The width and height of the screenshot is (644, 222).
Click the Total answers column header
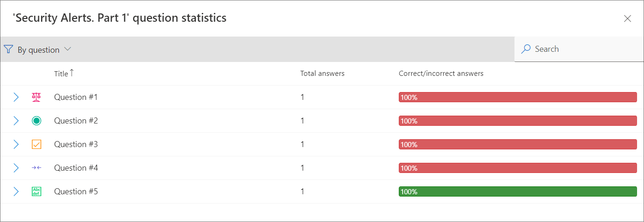(322, 74)
